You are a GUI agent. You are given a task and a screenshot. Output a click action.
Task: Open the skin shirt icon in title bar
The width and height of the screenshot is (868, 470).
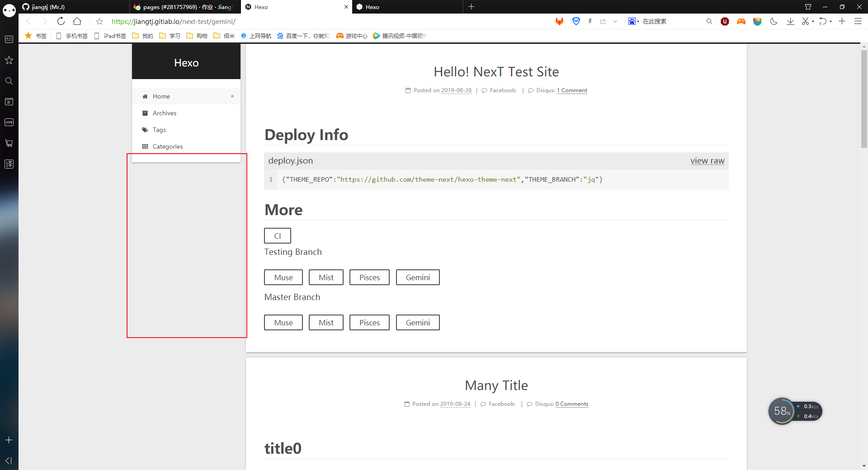(808, 7)
